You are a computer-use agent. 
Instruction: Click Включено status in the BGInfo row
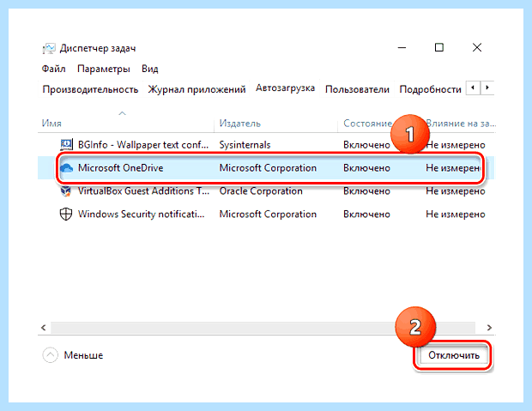(x=366, y=145)
